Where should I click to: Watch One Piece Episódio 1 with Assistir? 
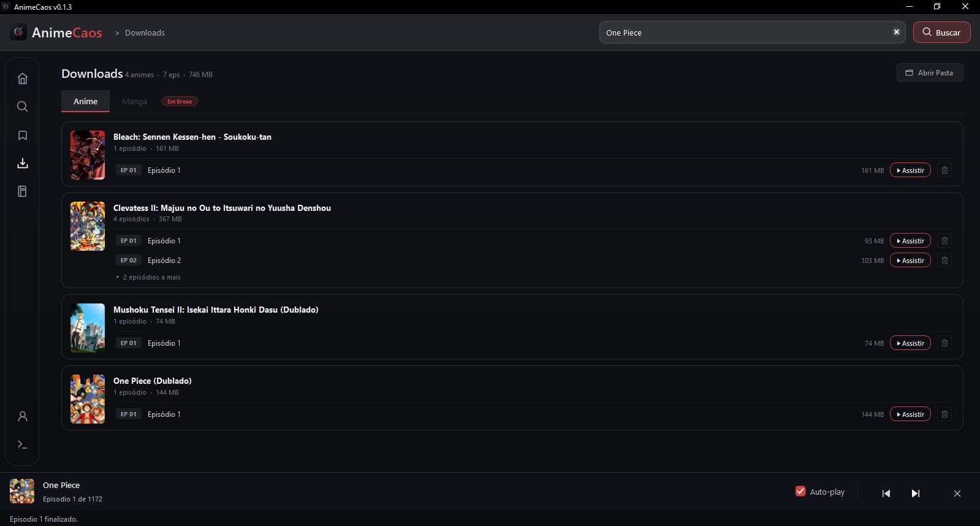click(x=910, y=414)
